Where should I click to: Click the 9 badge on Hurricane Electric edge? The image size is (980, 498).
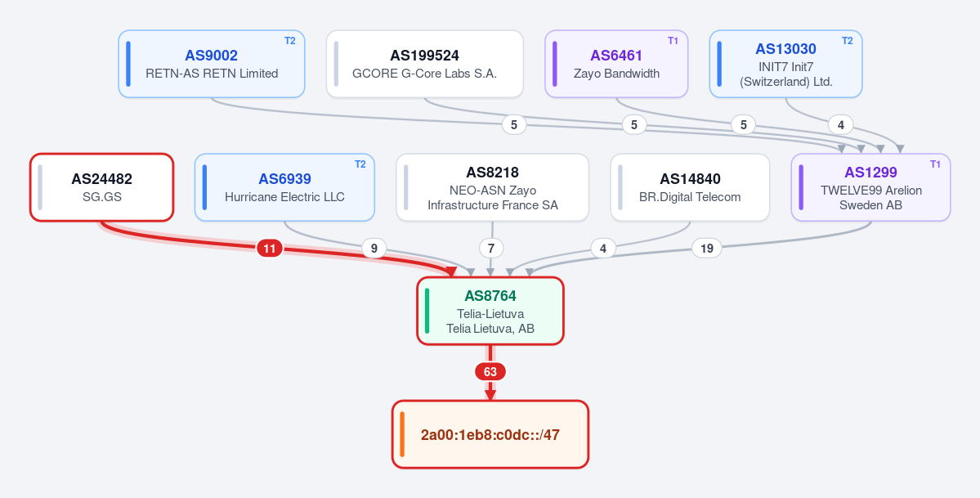click(374, 249)
